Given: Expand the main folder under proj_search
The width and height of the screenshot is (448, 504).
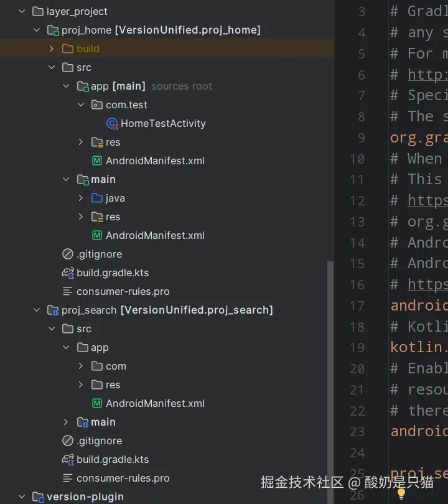Looking at the screenshot, I should [x=66, y=422].
